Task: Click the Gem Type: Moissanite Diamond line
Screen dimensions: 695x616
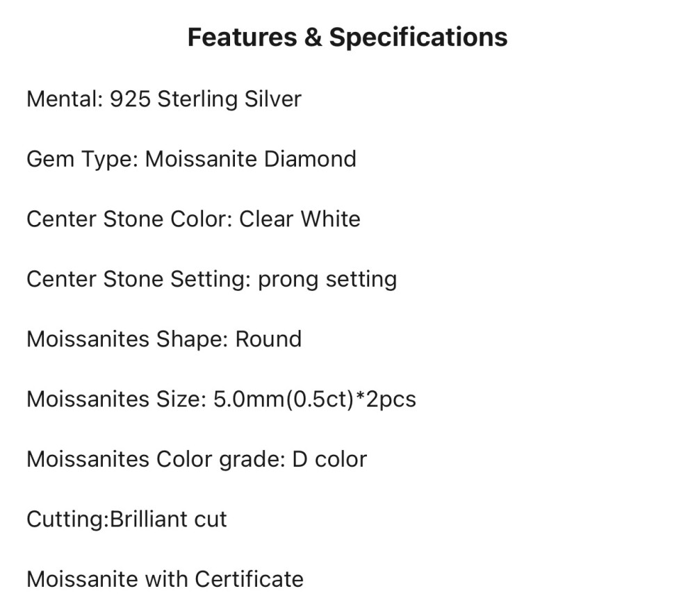Action: click(192, 159)
